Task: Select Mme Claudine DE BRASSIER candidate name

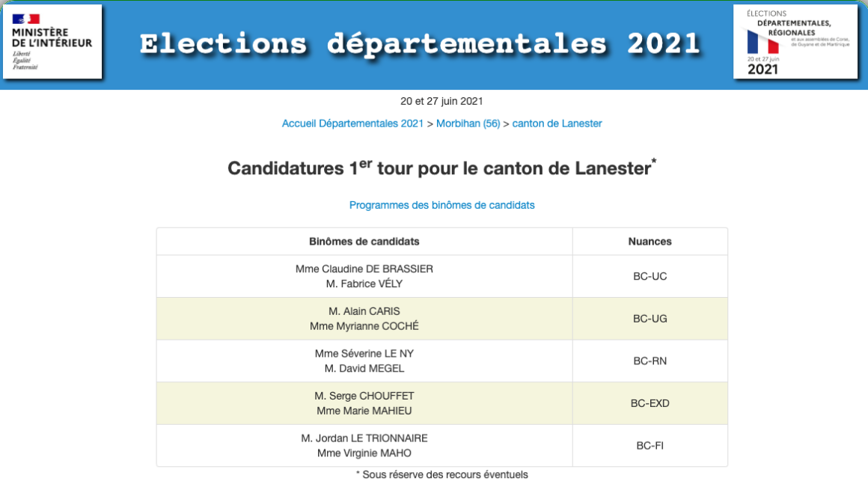Action: click(x=364, y=269)
